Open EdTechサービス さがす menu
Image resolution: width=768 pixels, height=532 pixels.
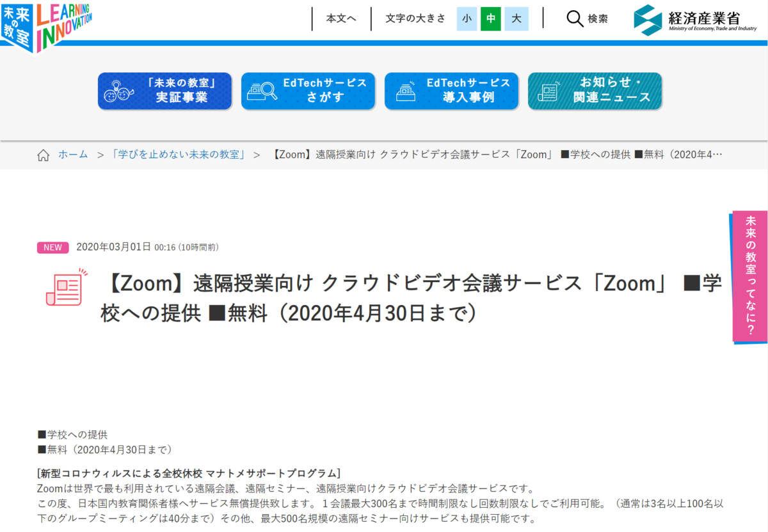(308, 91)
